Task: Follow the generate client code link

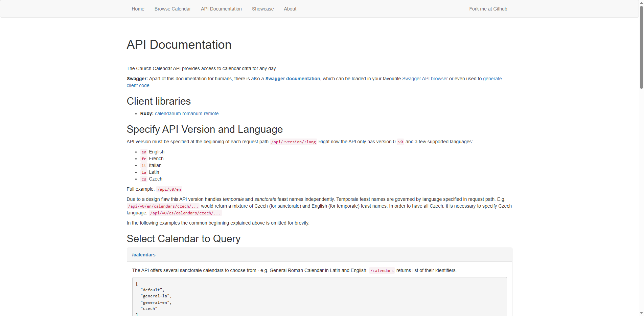Action: (492, 79)
